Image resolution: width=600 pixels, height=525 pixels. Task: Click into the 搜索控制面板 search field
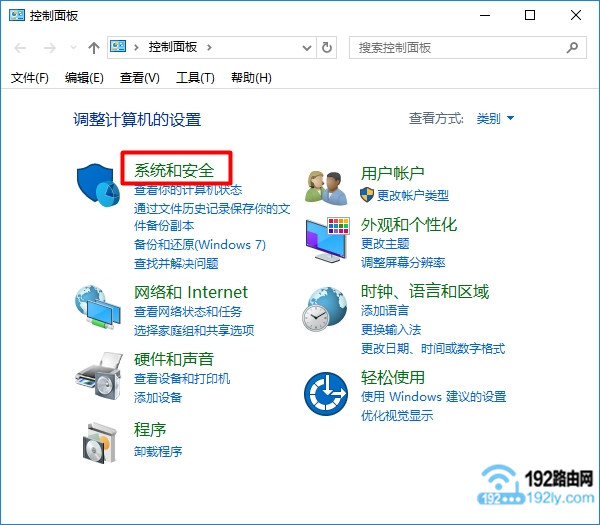(468, 47)
